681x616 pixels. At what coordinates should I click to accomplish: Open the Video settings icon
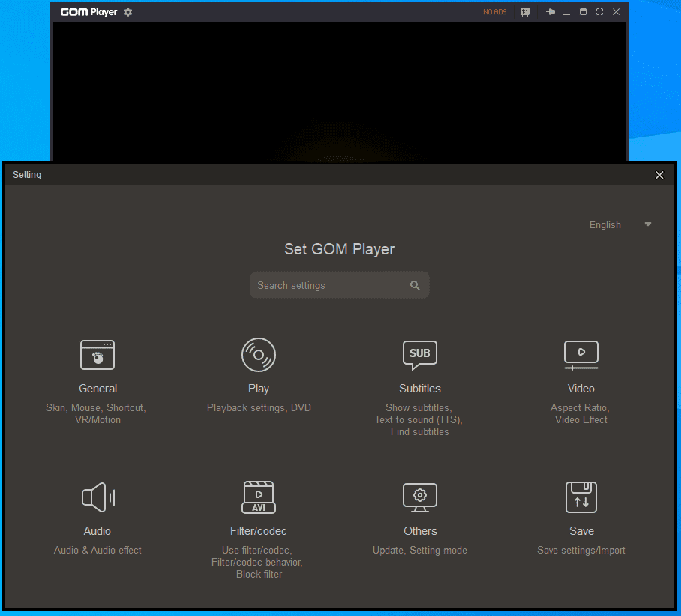coord(581,355)
